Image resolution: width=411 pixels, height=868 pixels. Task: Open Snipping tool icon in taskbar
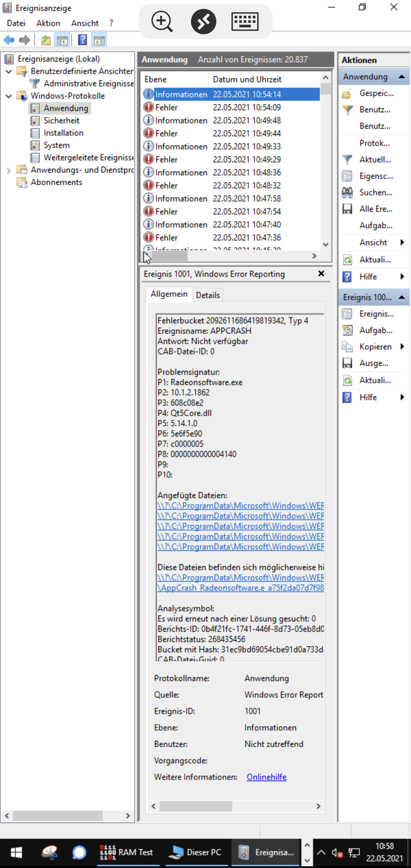(x=50, y=853)
